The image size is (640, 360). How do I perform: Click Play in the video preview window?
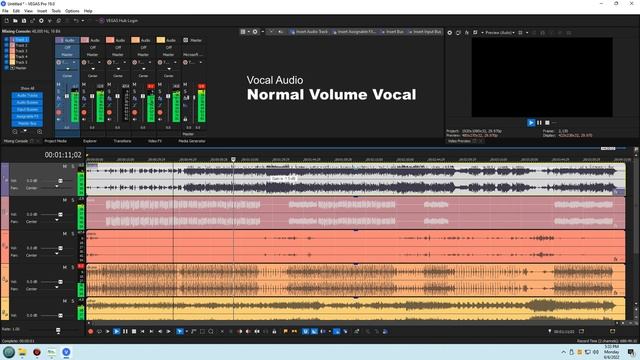[531, 122]
